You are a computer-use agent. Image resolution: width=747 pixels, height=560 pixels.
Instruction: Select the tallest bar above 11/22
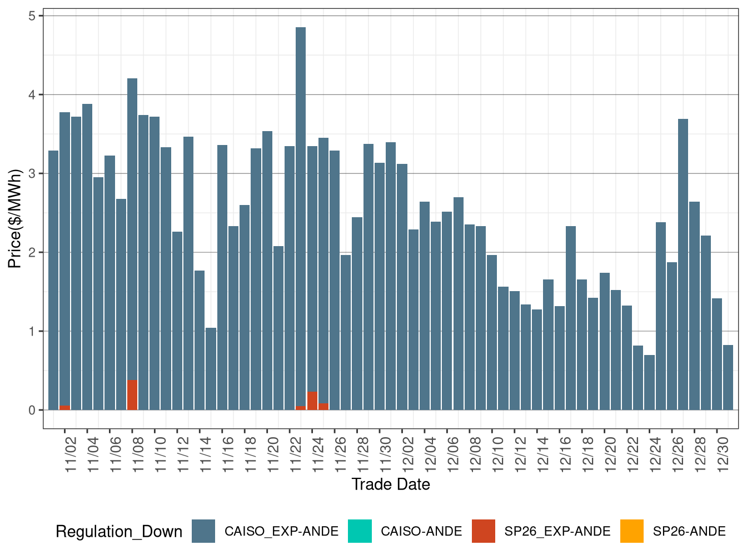(300, 222)
